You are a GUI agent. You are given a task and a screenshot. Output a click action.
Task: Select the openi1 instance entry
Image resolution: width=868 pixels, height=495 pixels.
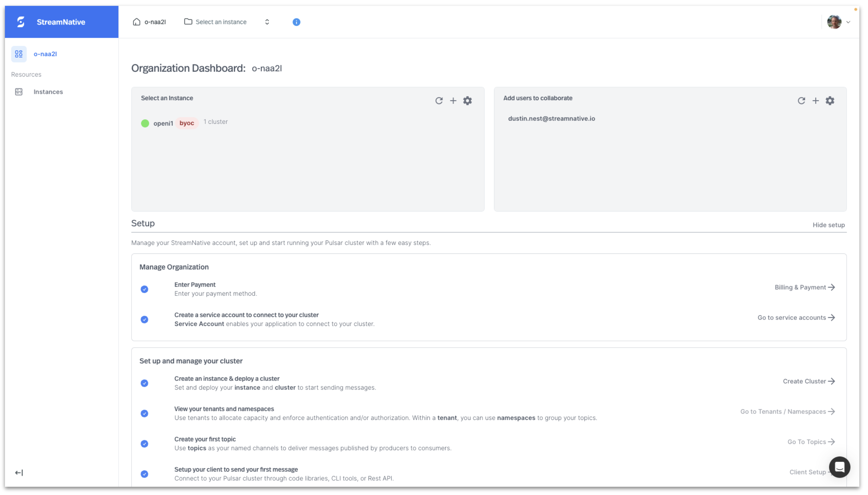pyautogui.click(x=163, y=123)
